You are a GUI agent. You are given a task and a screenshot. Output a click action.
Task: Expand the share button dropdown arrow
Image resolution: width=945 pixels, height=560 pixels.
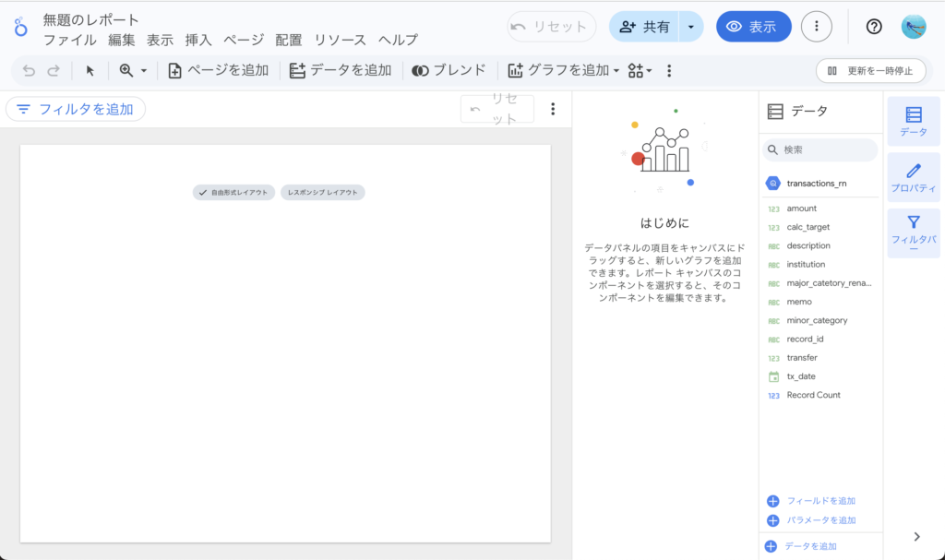coord(691,27)
